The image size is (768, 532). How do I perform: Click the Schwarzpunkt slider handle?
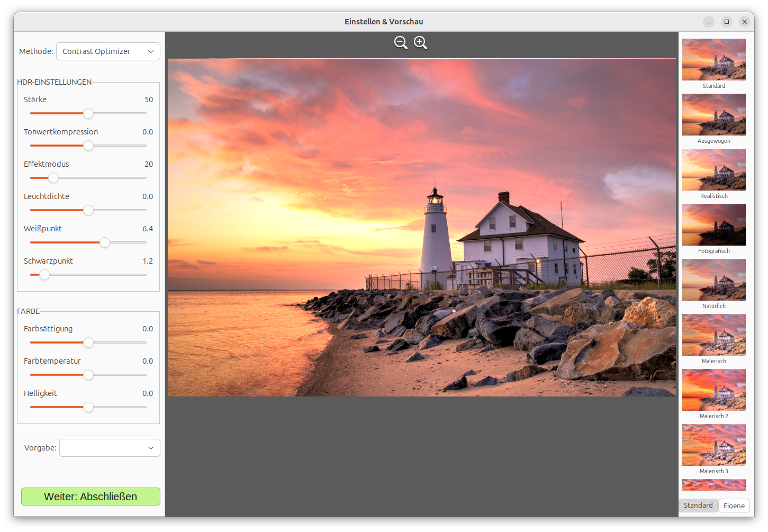(x=44, y=275)
